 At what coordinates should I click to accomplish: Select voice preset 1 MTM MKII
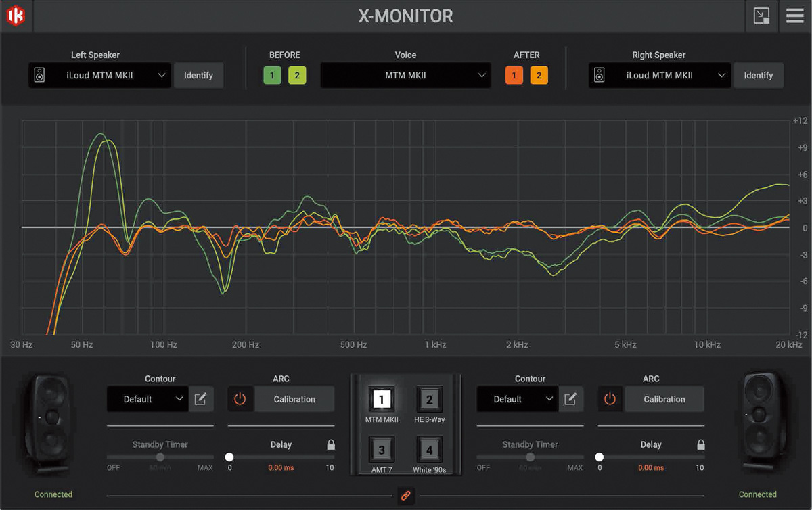[x=382, y=400]
